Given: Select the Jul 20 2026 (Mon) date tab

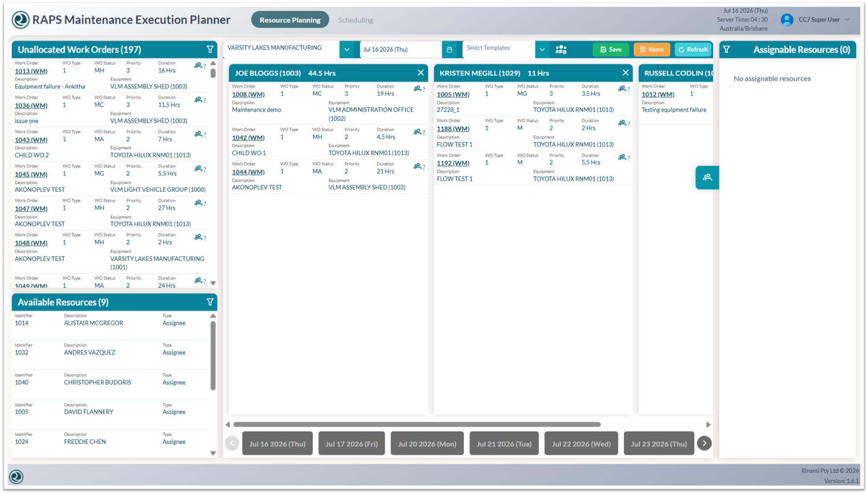Looking at the screenshot, I should [x=427, y=444].
